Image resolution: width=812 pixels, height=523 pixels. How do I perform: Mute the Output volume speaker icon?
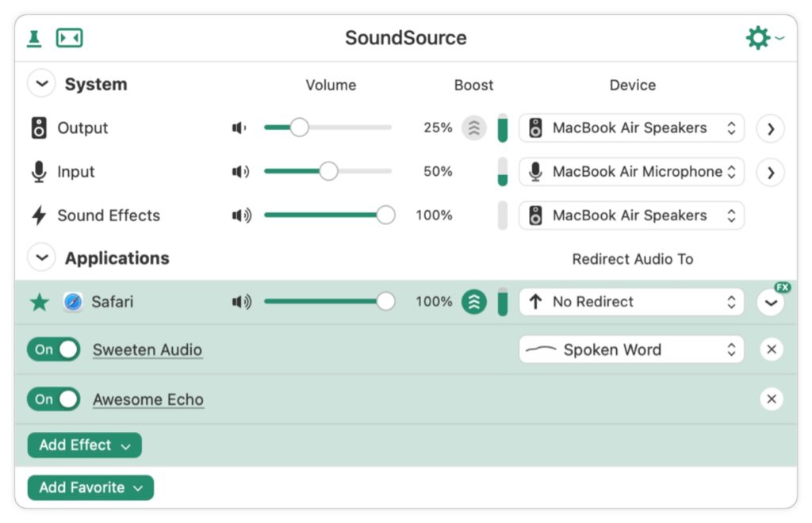(x=239, y=128)
